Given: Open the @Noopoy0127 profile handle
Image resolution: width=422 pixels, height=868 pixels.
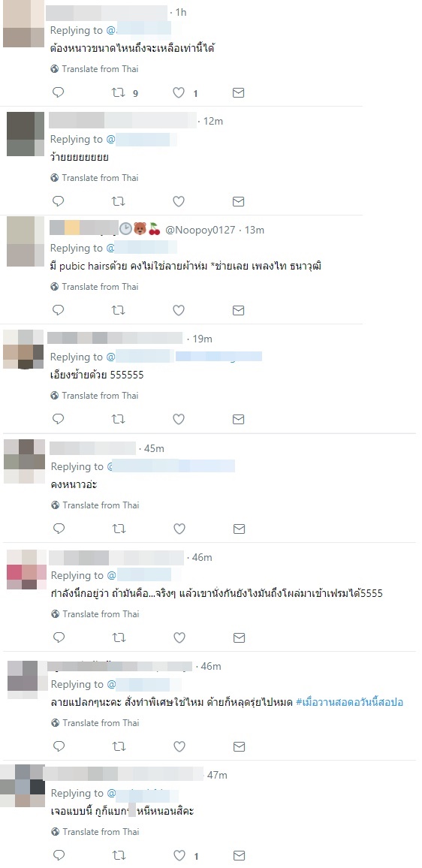Looking at the screenshot, I should coord(200,229).
